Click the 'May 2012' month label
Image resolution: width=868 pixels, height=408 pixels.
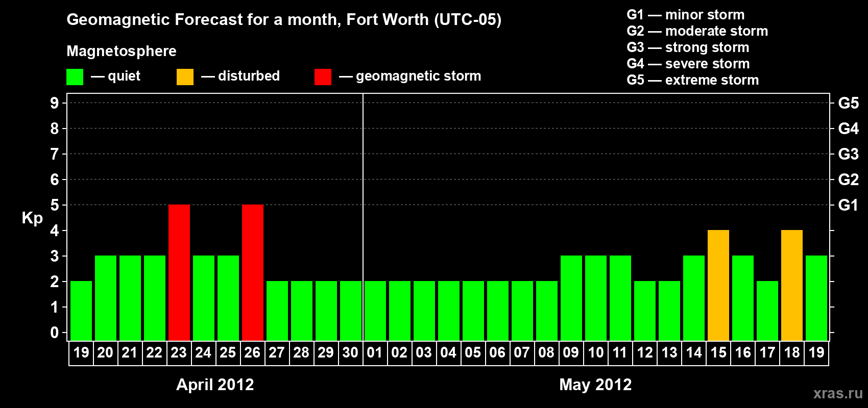595,385
